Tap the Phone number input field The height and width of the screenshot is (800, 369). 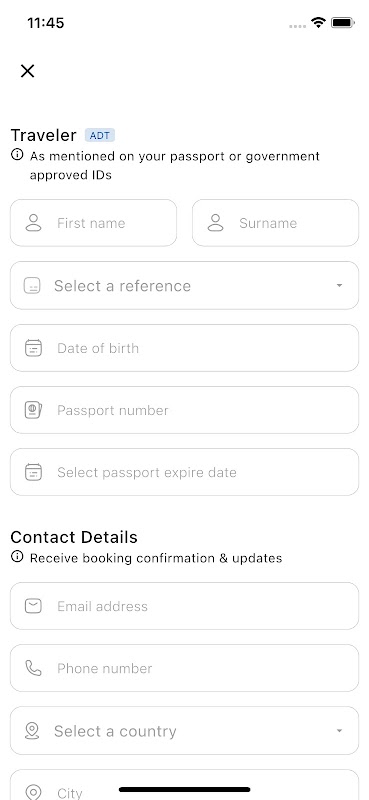184,668
